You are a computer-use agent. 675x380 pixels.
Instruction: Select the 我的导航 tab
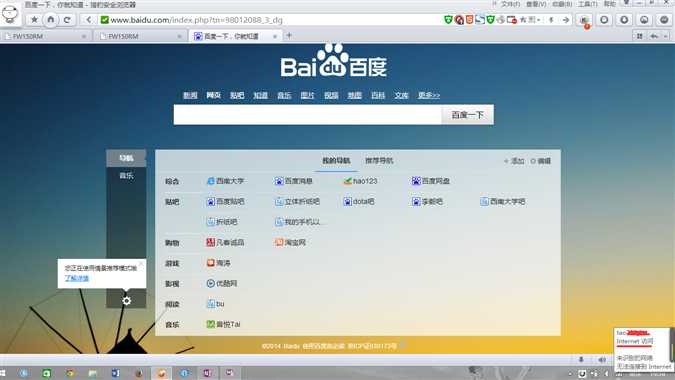coord(336,161)
